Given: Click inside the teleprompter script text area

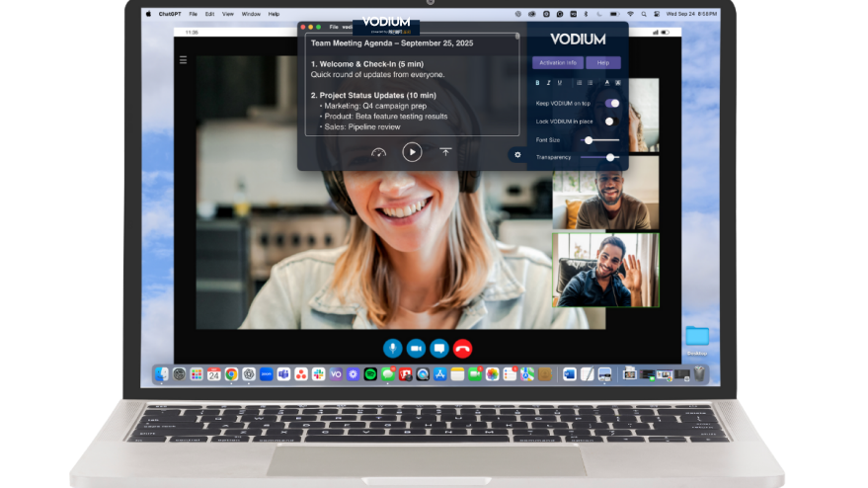Looking at the screenshot, I should (412, 85).
